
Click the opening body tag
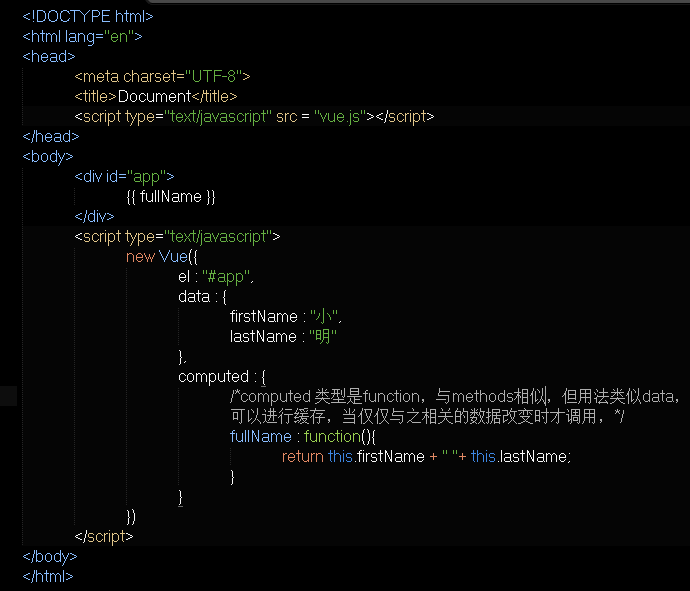(48, 157)
